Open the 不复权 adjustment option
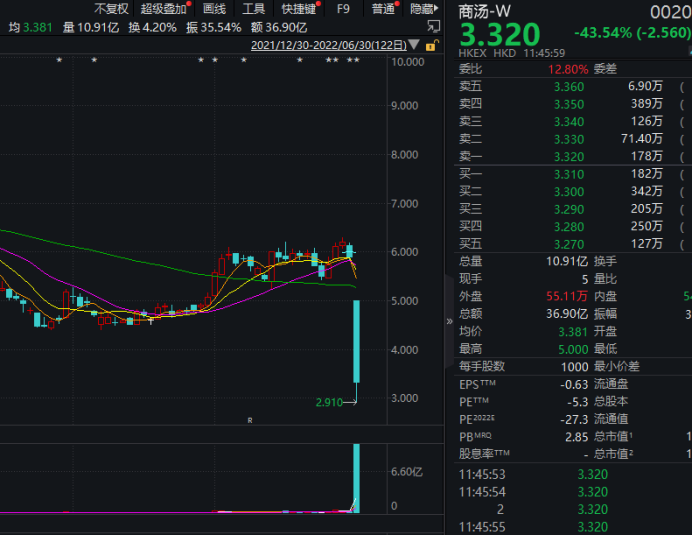The image size is (693, 535). pyautogui.click(x=111, y=8)
